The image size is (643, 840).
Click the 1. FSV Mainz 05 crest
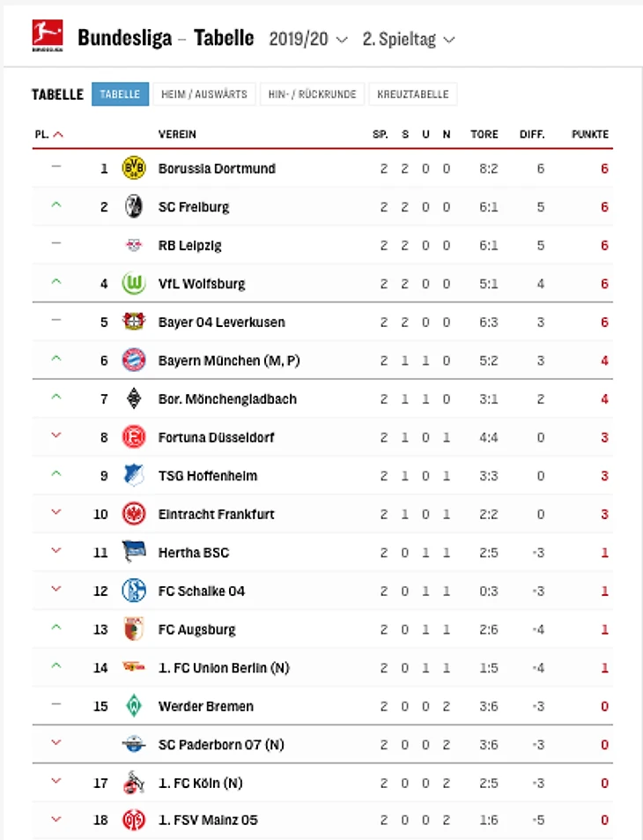tap(133, 821)
